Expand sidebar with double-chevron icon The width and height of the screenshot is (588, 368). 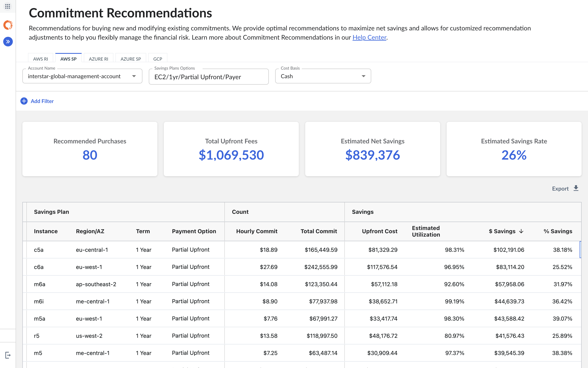tap(8, 42)
